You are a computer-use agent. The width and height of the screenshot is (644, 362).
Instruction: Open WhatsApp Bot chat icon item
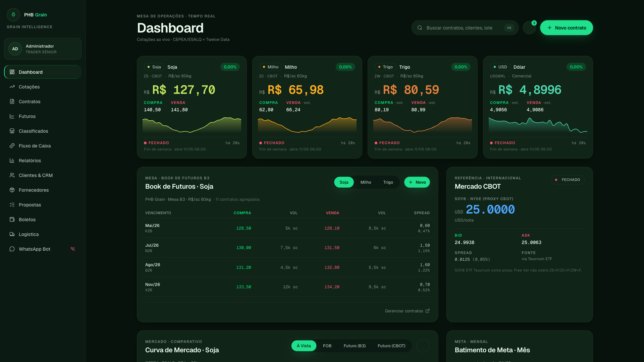pos(12,249)
